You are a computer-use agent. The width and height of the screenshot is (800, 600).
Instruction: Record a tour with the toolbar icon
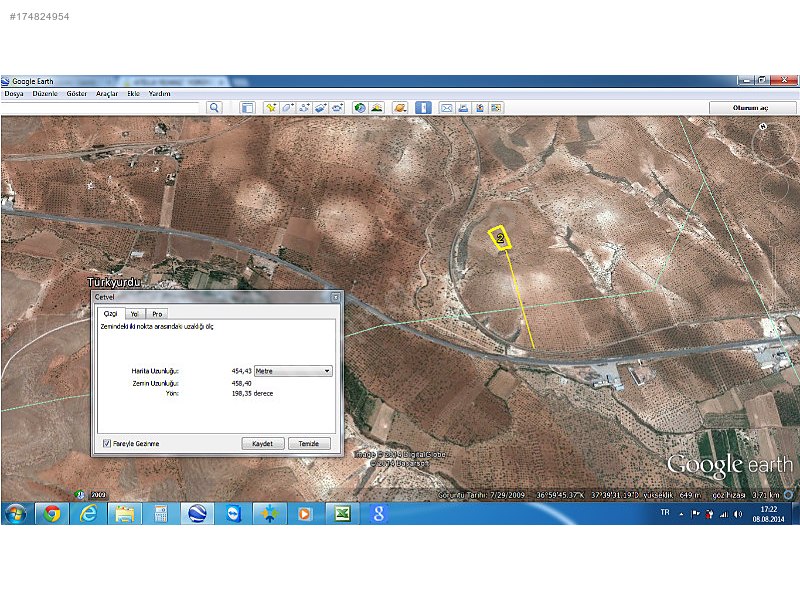click(x=337, y=108)
